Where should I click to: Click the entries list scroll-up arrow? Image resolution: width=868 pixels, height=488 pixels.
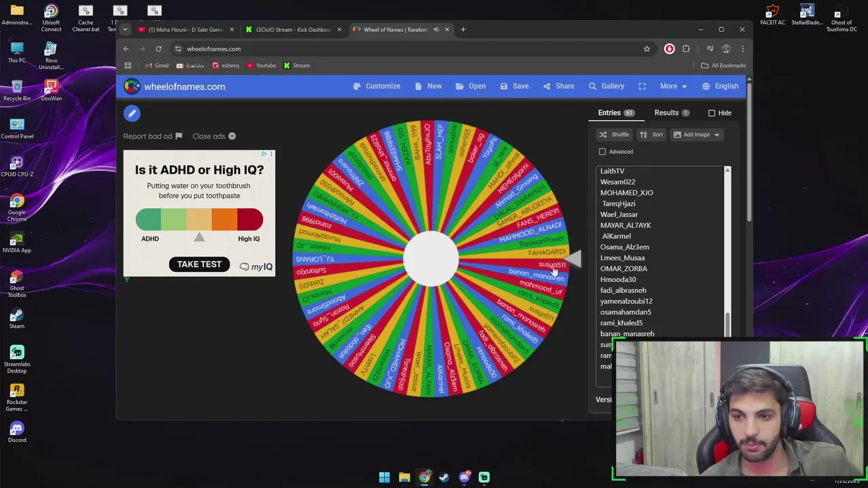(728, 170)
